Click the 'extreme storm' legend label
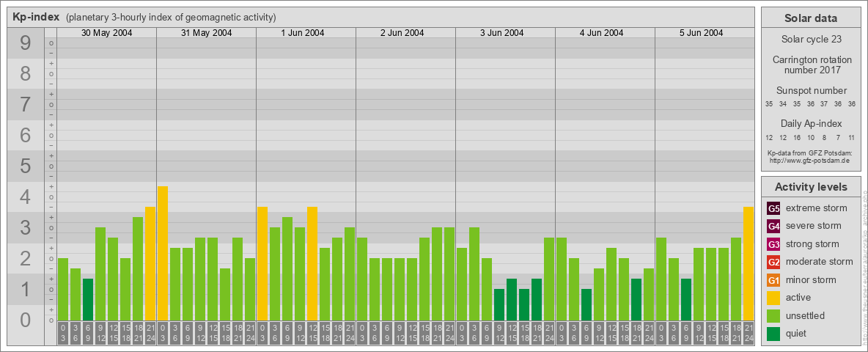Image resolution: width=868 pixels, height=352 pixels. tap(817, 208)
